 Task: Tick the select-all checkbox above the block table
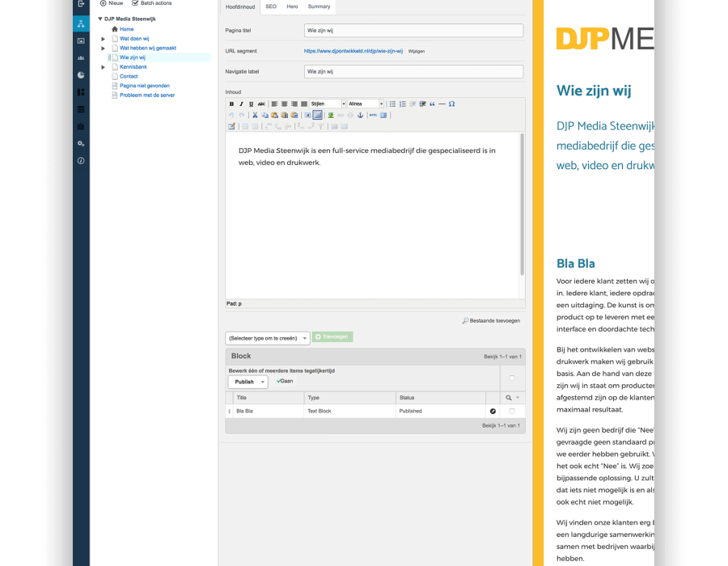(512, 378)
